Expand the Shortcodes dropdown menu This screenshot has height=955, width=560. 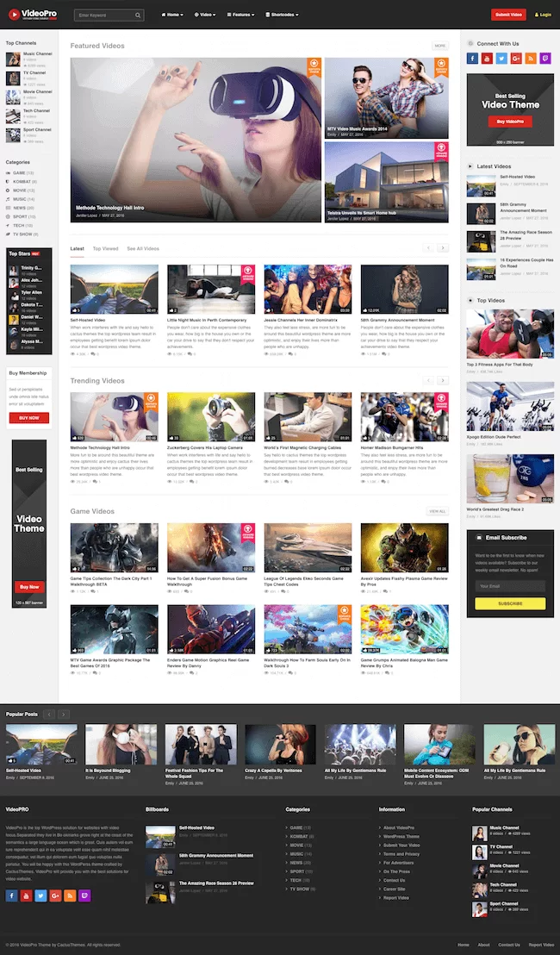[x=282, y=15]
